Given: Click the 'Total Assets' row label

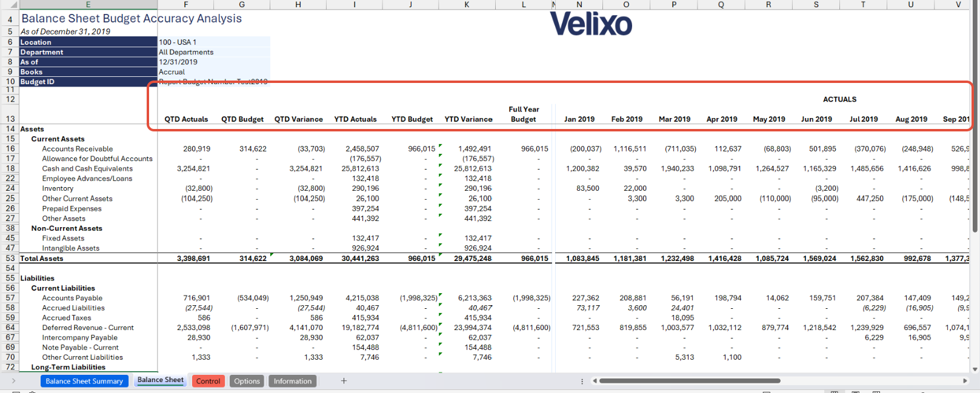Looking at the screenshot, I should point(42,259).
